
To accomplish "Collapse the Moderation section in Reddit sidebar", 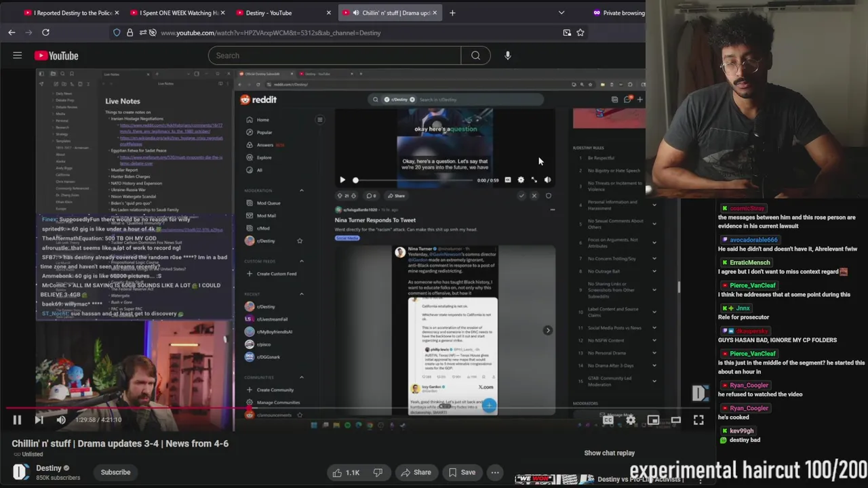I will click(x=302, y=190).
